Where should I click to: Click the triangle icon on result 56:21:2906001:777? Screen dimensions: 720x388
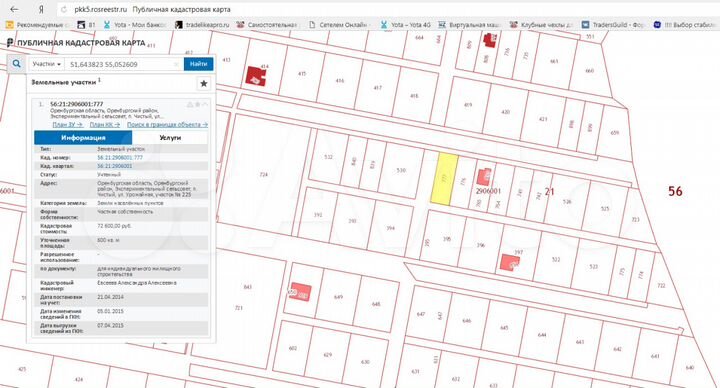coord(190,105)
